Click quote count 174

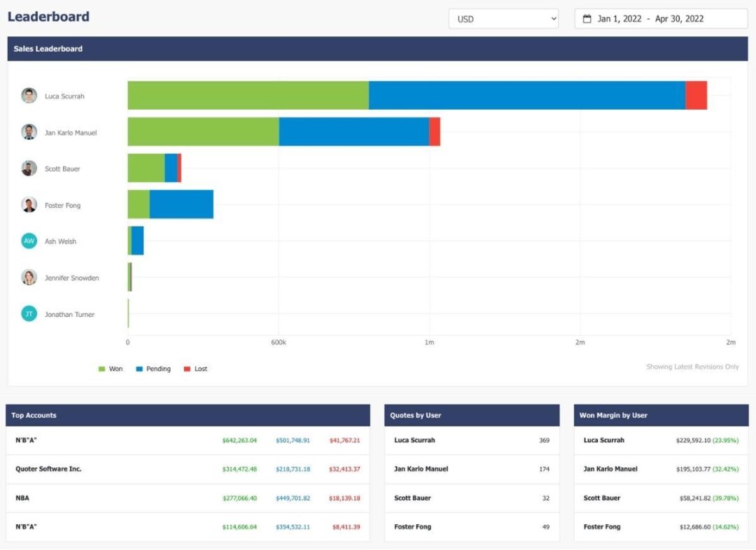(545, 469)
